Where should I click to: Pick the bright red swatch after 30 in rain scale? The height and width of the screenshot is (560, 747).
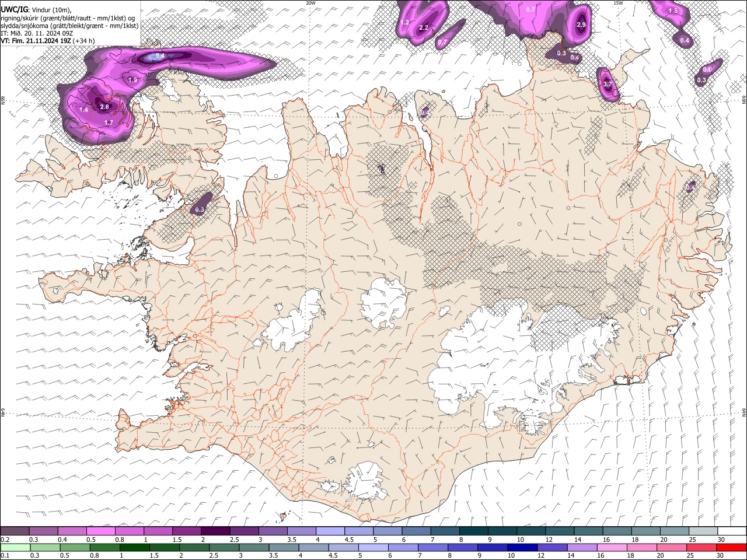click(731, 547)
